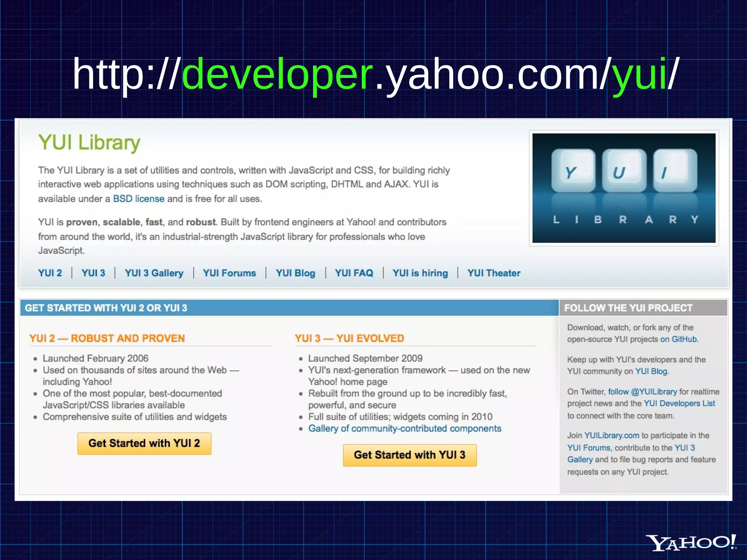Click 'Full suite of utilities; widgets coming in 2010'
The width and height of the screenshot is (747, 560).
[400, 417]
